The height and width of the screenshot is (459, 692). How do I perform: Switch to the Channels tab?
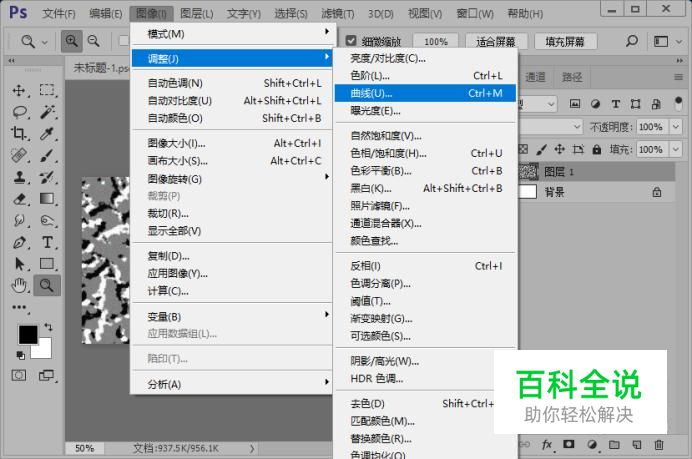(535, 77)
